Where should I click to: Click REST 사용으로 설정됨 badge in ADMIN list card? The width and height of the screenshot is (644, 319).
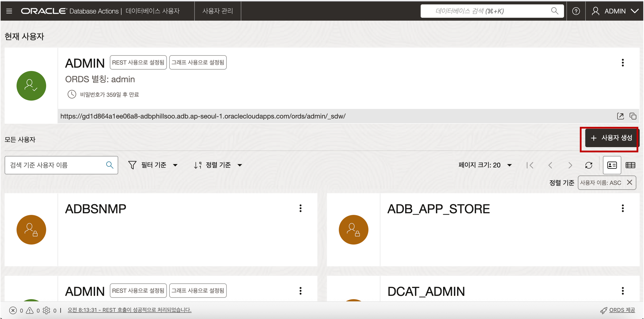click(138, 290)
